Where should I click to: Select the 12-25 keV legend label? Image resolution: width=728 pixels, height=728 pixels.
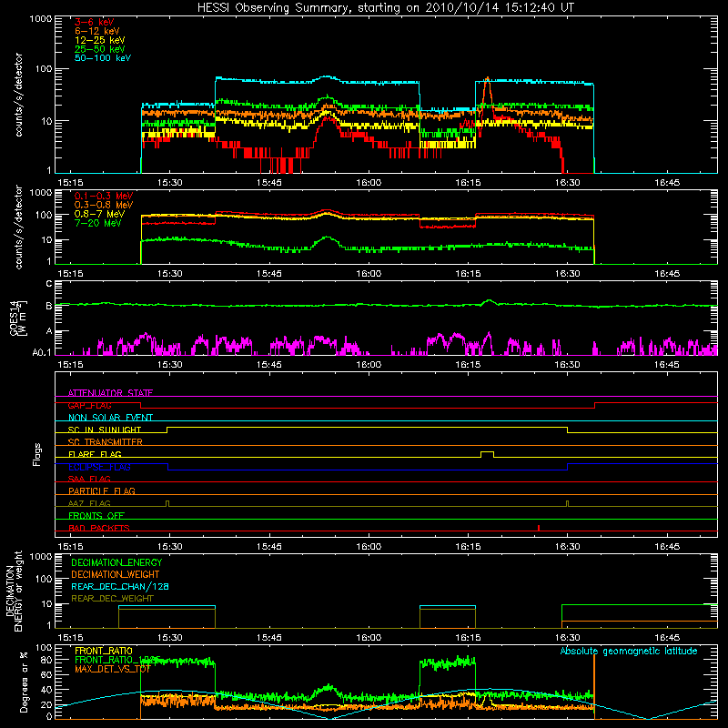pyautogui.click(x=100, y=40)
